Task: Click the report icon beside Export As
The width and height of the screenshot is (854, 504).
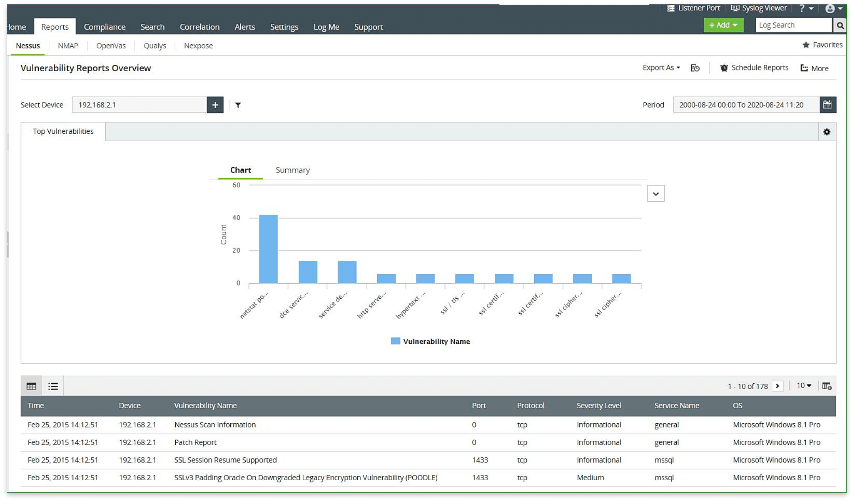Action: [695, 68]
